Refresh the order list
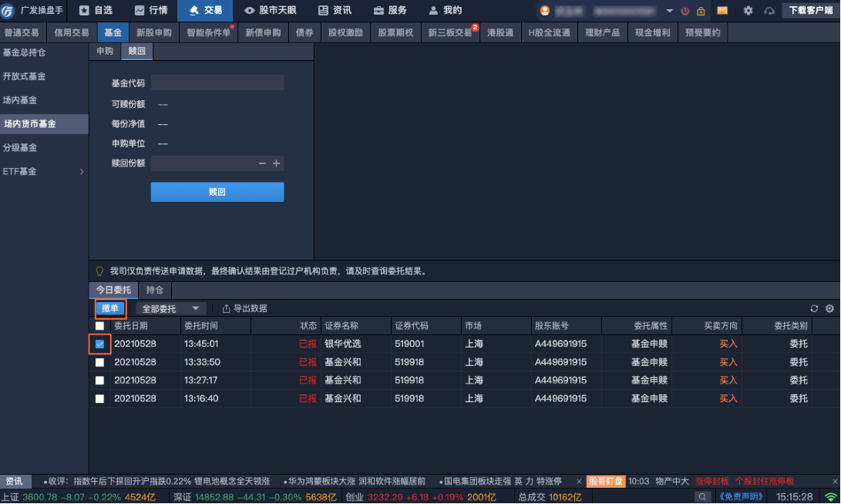 [814, 308]
